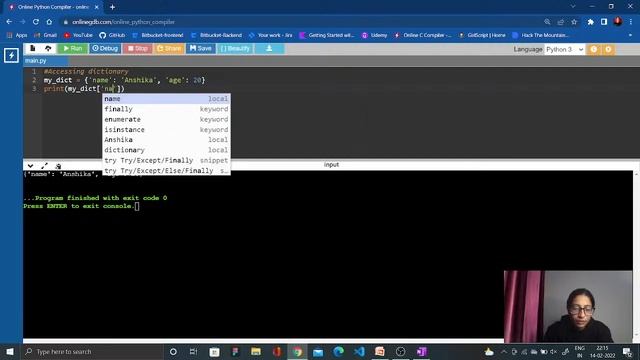
Task: Click the orange info icon beside Language
Action: 593,49
